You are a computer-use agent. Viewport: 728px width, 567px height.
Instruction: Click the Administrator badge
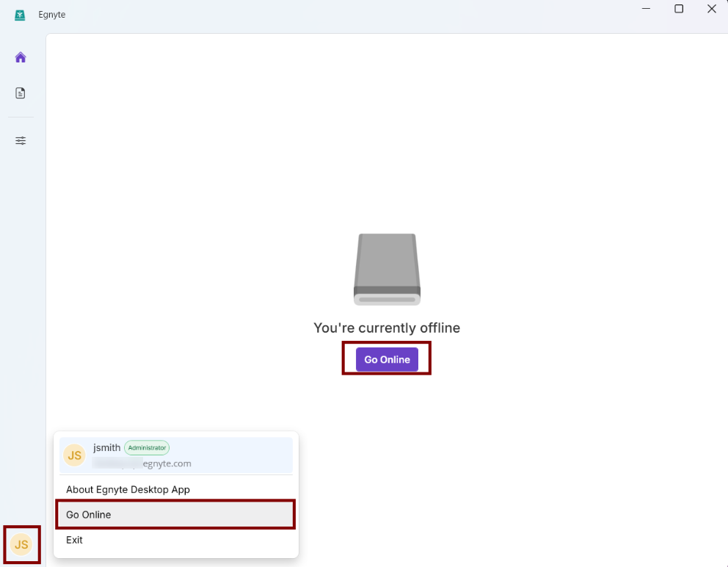(x=147, y=447)
